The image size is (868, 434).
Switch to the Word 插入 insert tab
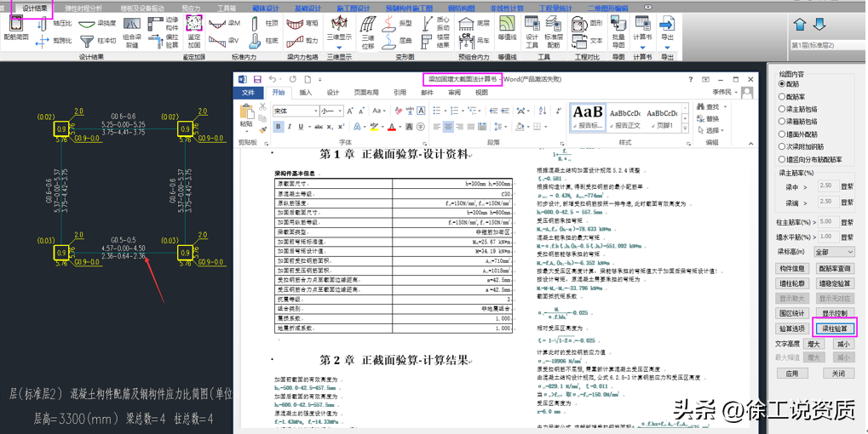click(x=306, y=93)
